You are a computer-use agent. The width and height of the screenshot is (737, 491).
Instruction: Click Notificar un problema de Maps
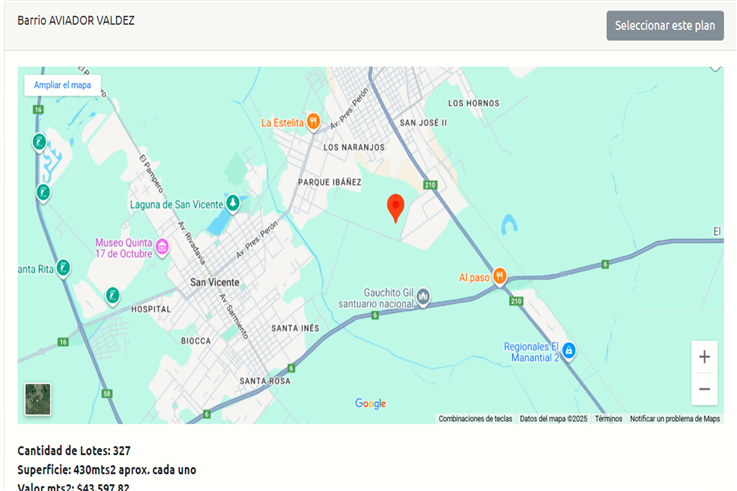point(674,419)
